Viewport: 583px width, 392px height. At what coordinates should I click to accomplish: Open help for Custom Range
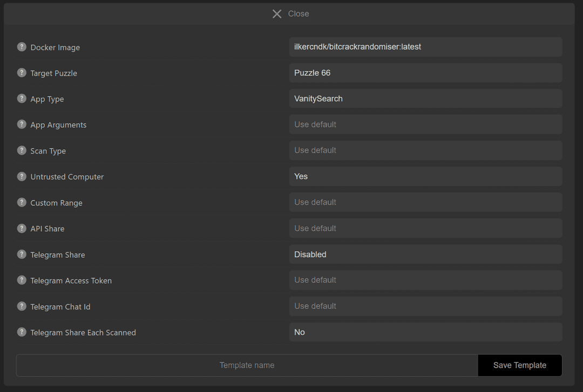tap(22, 202)
